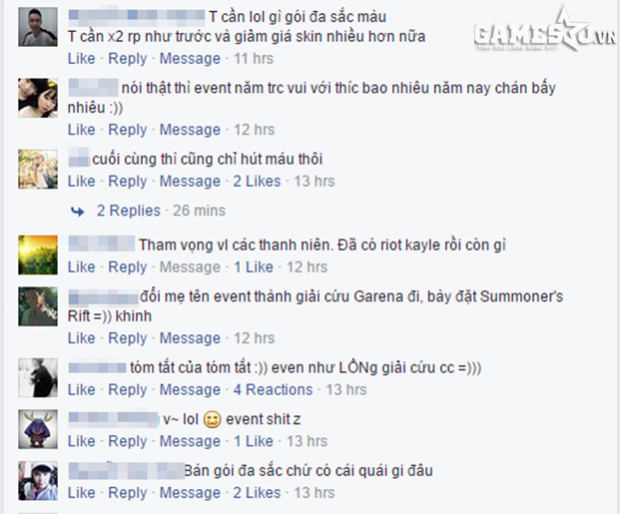Viewport: 620px width, 514px height.
Task: Open the top commenter's profile picture
Action: click(38, 27)
